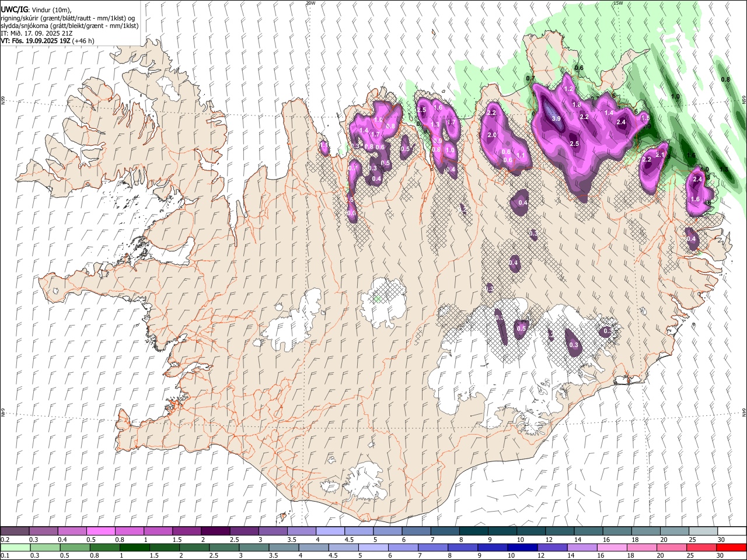747x560 pixels.
Task: Click the white '2.1' precipitation value
Action: (x=660, y=155)
